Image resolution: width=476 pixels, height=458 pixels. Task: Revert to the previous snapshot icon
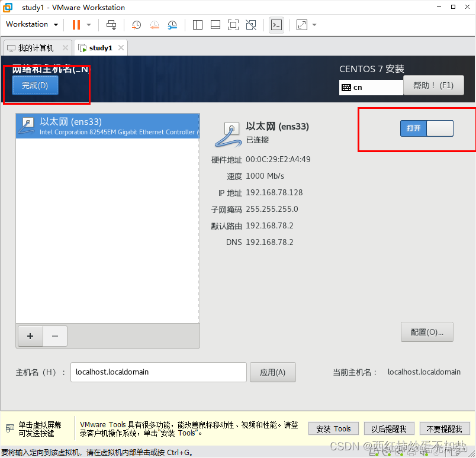[x=155, y=25]
